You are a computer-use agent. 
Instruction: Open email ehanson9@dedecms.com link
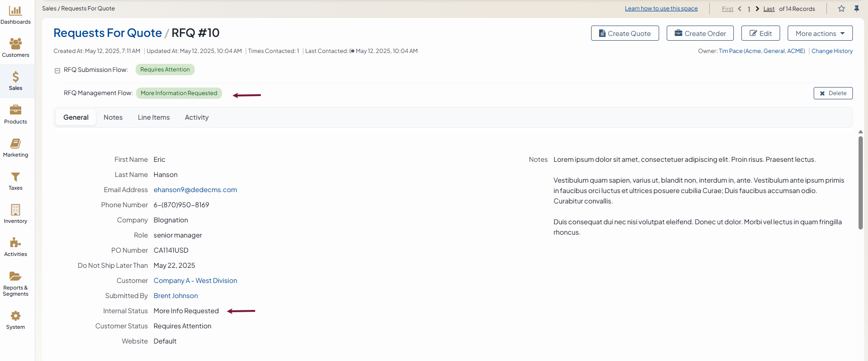195,190
